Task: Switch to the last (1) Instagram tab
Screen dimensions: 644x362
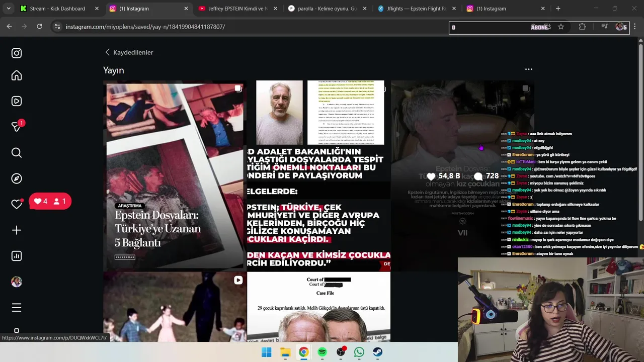Action: (x=505, y=9)
